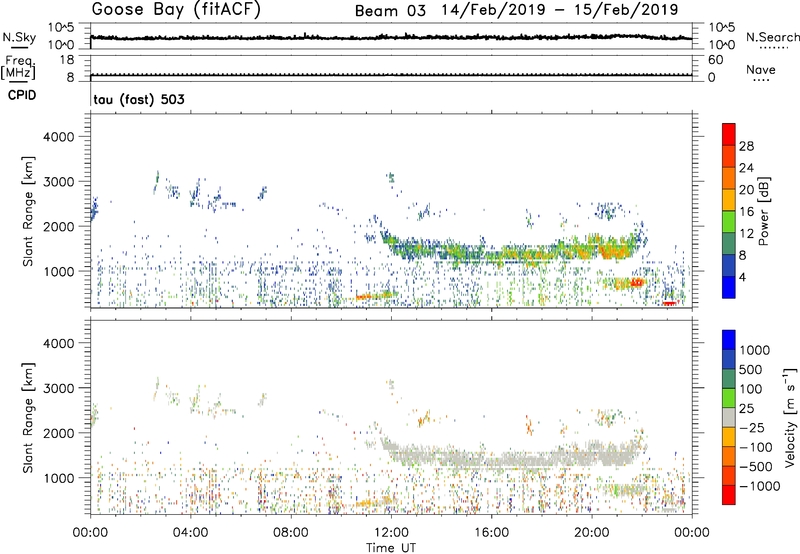
Task: Click the '3000' tick on the velocity panel
Action: click(59, 388)
